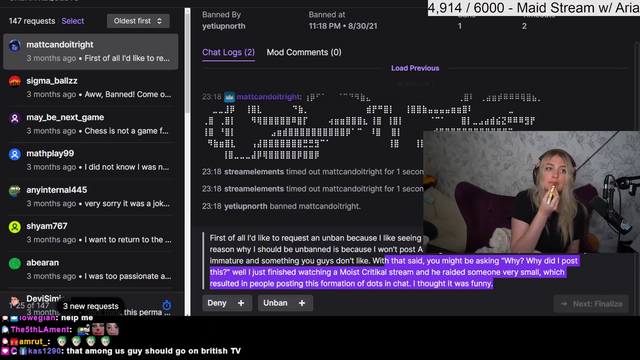
Task: Click the plus icon on Deny button
Action: point(241,303)
